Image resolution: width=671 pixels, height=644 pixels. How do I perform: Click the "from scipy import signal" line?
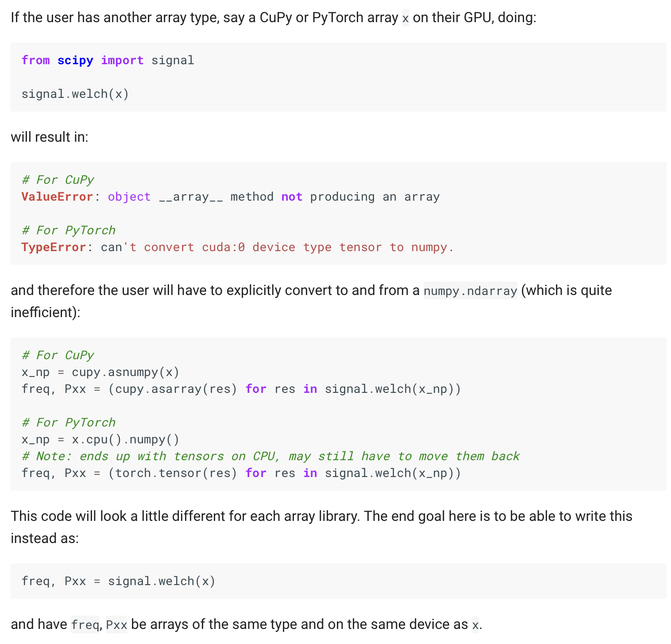[x=108, y=60]
